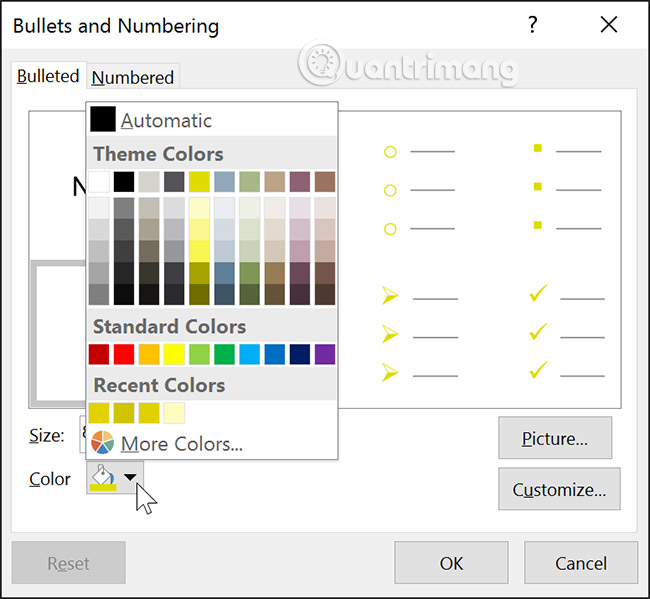Pick the light blue standard color
Viewport: 650px width, 599px height.
click(x=250, y=354)
